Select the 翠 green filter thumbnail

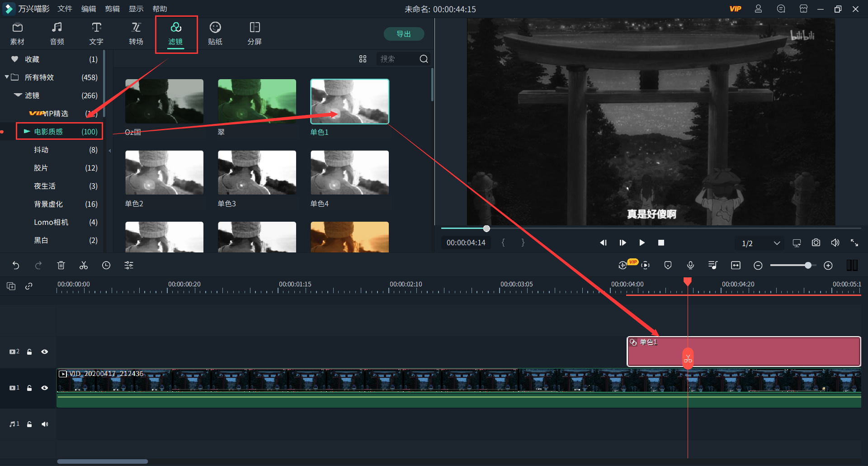(257, 101)
